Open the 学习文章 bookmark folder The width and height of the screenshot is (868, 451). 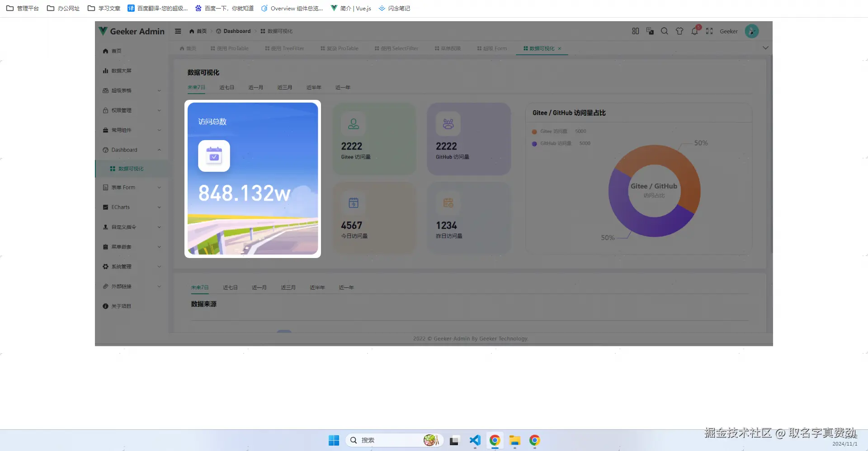104,8
